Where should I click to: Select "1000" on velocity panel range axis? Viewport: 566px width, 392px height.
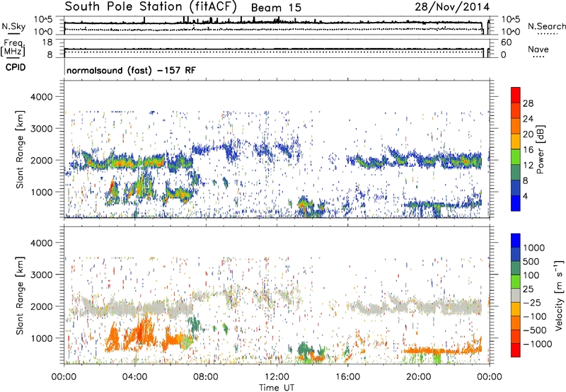point(41,338)
